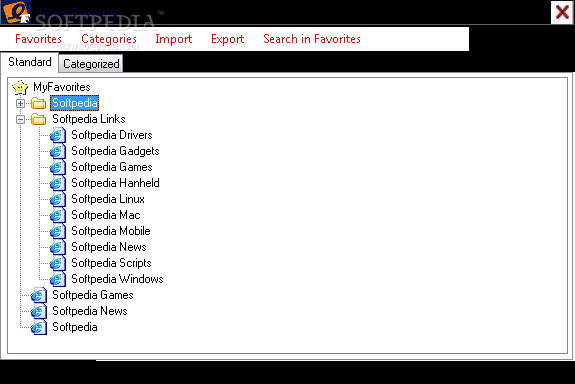The image size is (575, 384).
Task: Click the Softpedia folder icon
Action: point(39,103)
